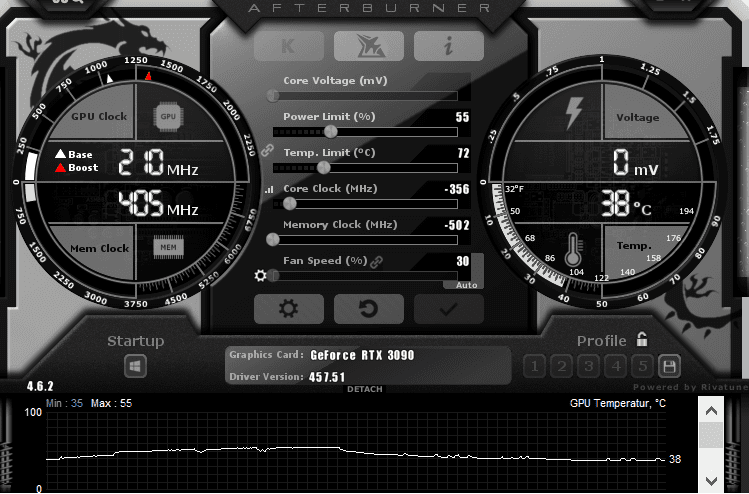Image resolution: width=749 pixels, height=494 pixels.
Task: Select profile slot 3
Action: click(x=588, y=366)
